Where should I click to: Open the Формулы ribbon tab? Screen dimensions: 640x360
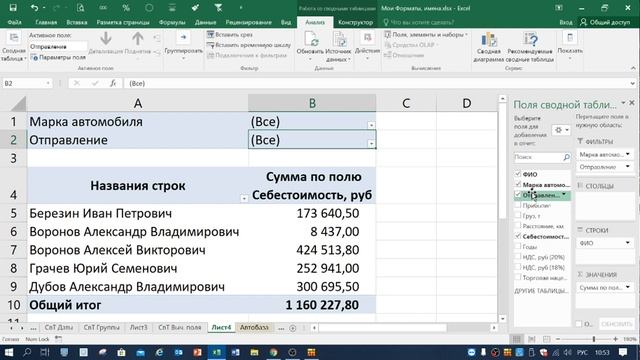[x=172, y=22]
